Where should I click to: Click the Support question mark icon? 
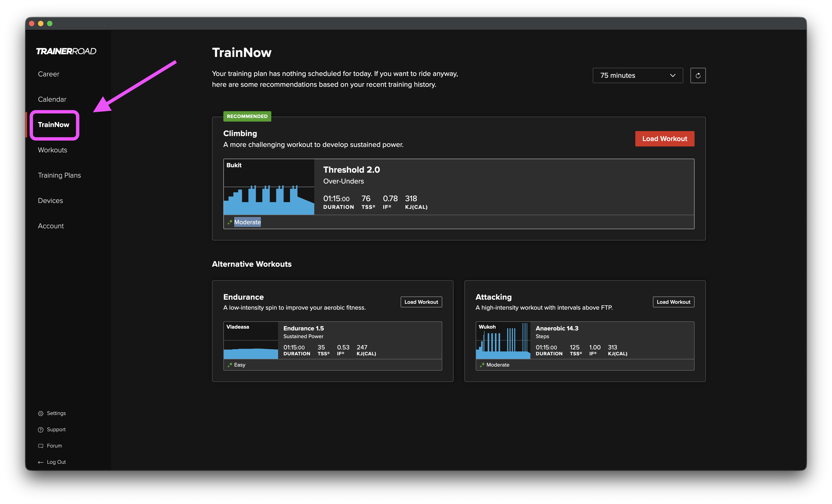tap(40, 429)
